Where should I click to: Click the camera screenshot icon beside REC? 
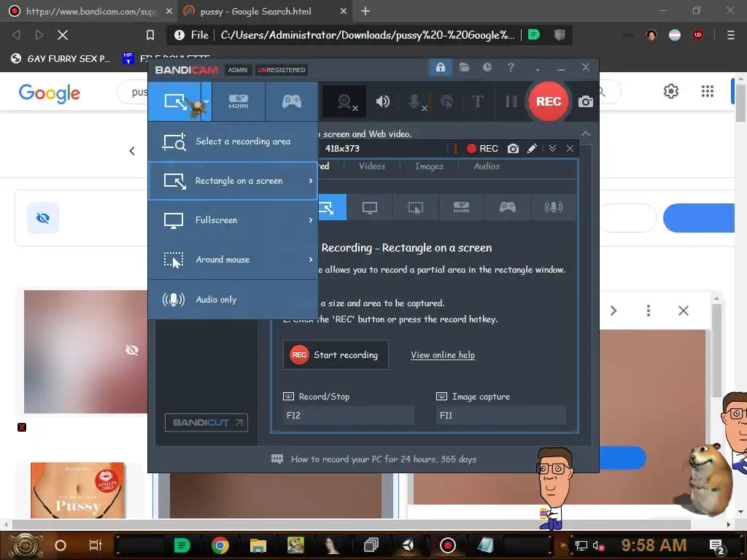coord(586,101)
